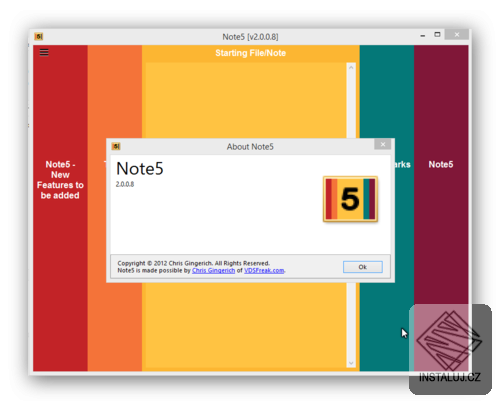Close the About Note5 dialog
This screenshot has width=500, height=404.
pyautogui.click(x=383, y=144)
